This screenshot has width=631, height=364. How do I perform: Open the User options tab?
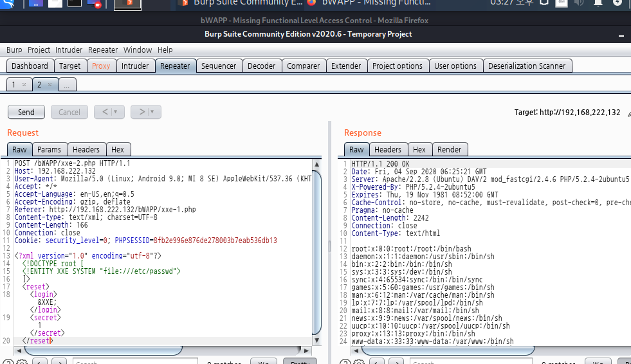coord(455,66)
